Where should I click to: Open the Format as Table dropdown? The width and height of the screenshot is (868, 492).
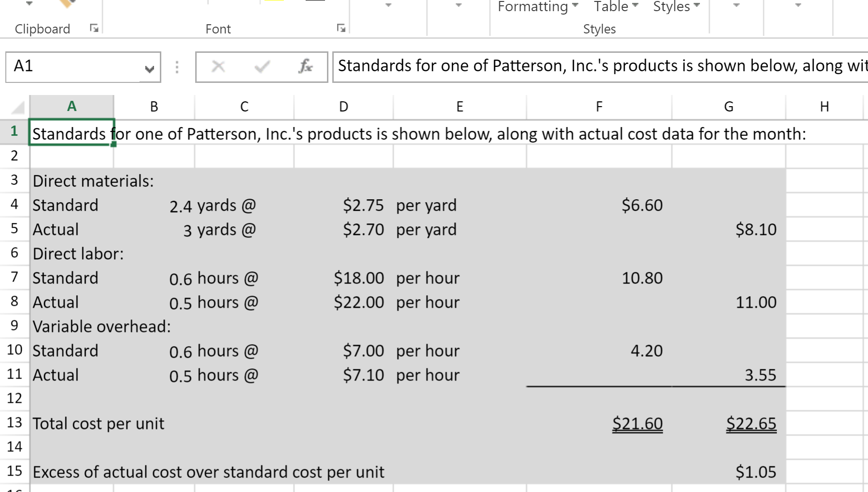point(612,6)
